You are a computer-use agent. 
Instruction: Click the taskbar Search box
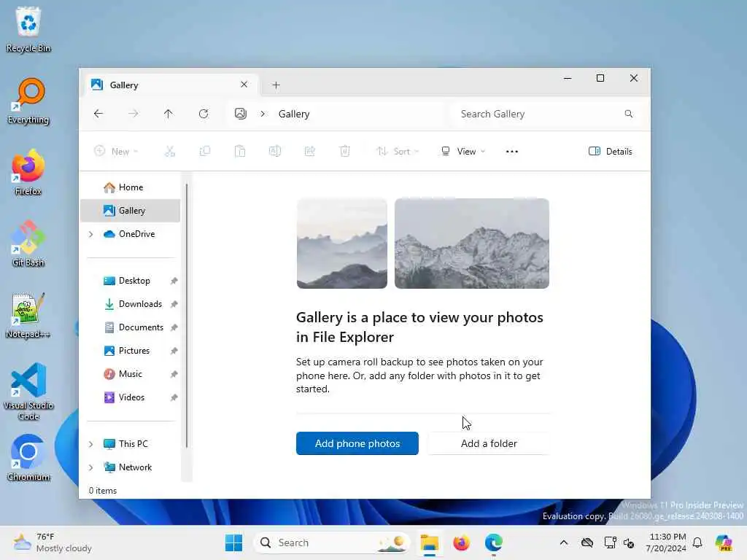pyautogui.click(x=332, y=542)
